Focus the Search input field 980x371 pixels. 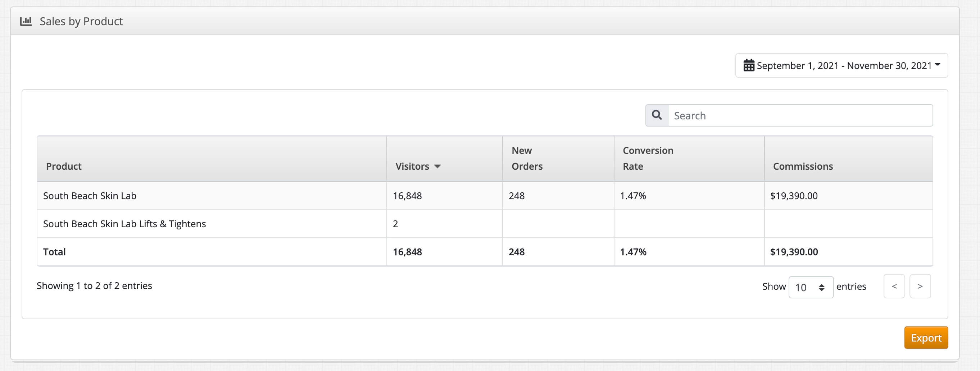(x=800, y=115)
